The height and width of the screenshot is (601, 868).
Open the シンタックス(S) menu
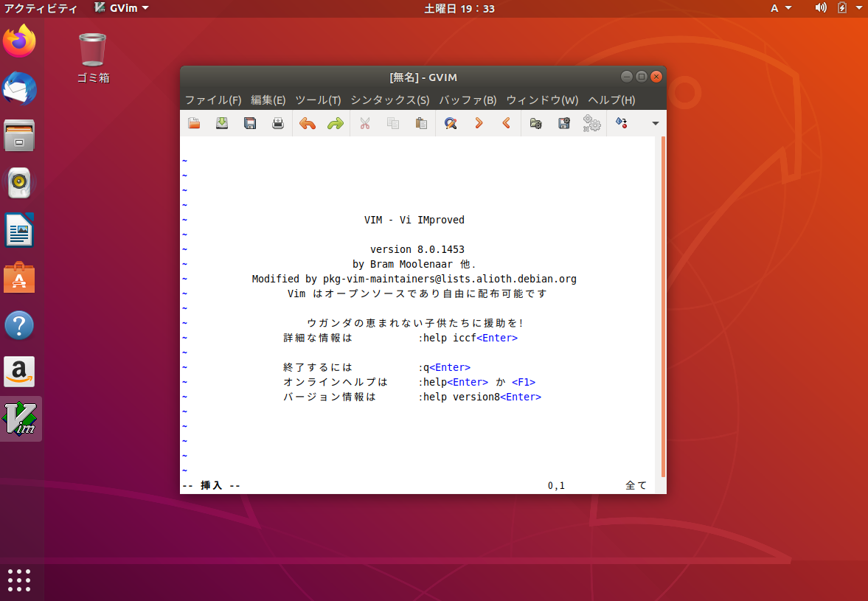click(389, 100)
